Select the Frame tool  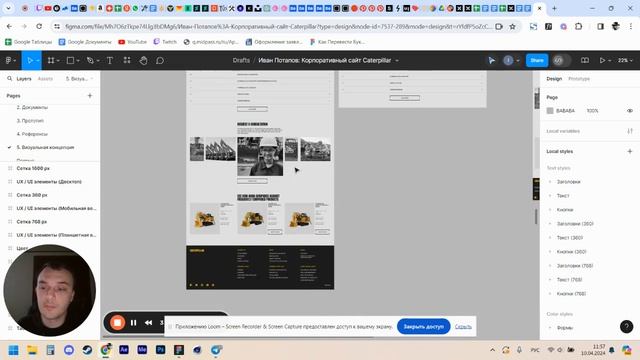51,60
